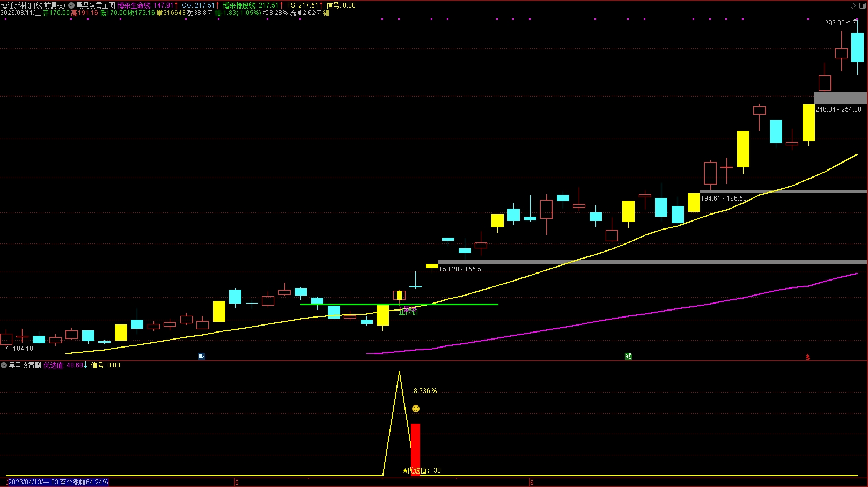
Task: Click the red bar in the sub-chart
Action: pyautogui.click(x=416, y=449)
